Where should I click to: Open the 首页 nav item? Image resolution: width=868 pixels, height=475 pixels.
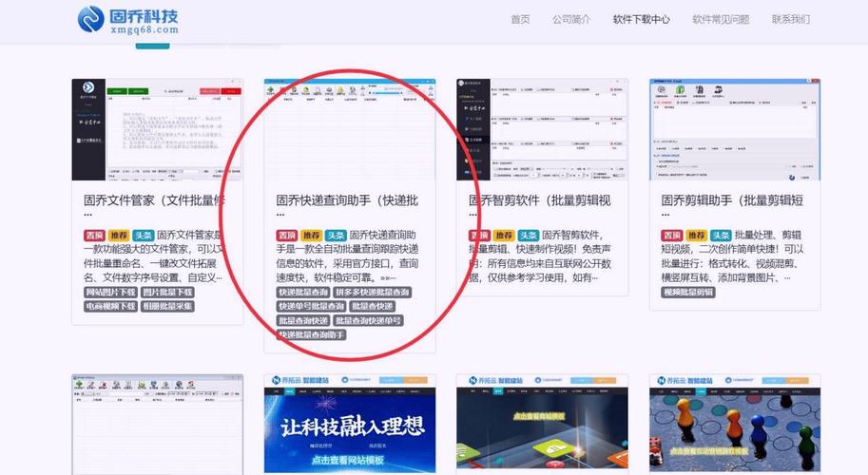tap(520, 19)
